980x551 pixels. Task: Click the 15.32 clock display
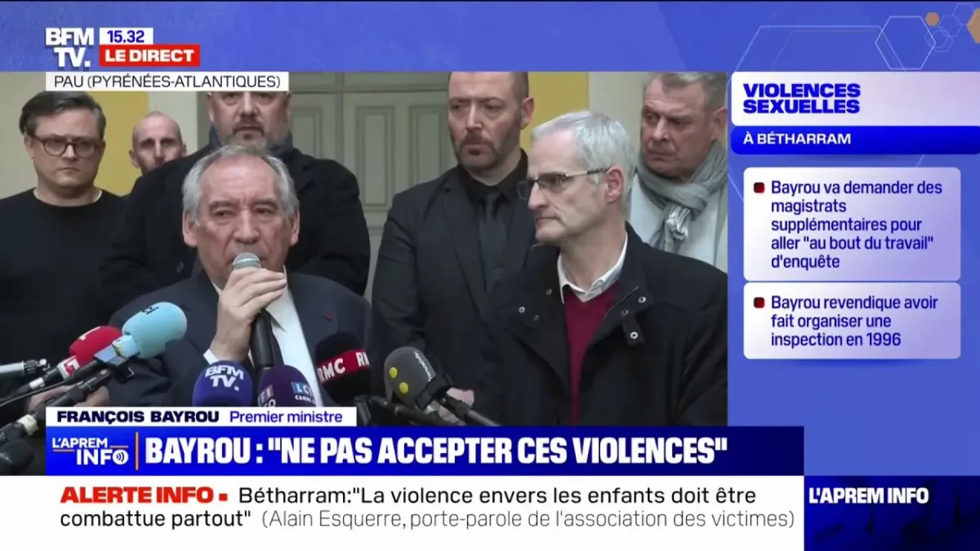point(126,36)
